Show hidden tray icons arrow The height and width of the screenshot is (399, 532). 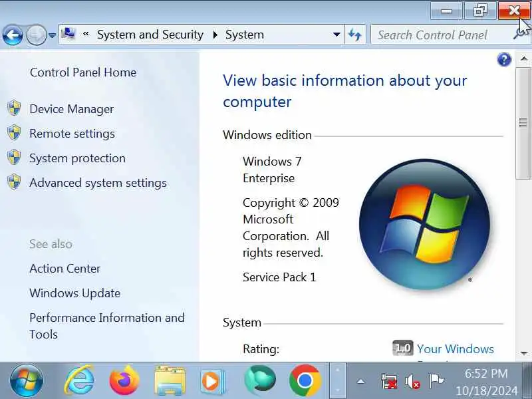point(360,381)
